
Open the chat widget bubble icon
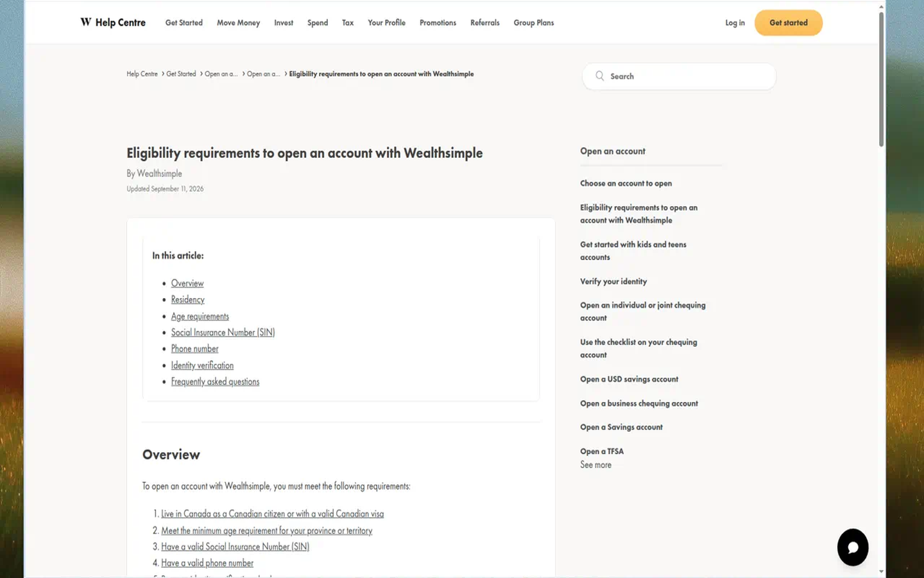click(853, 547)
